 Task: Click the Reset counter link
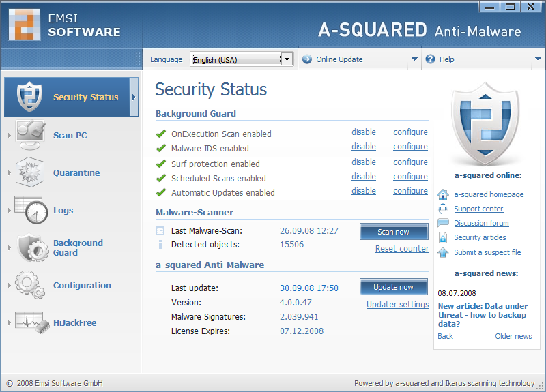(x=402, y=249)
